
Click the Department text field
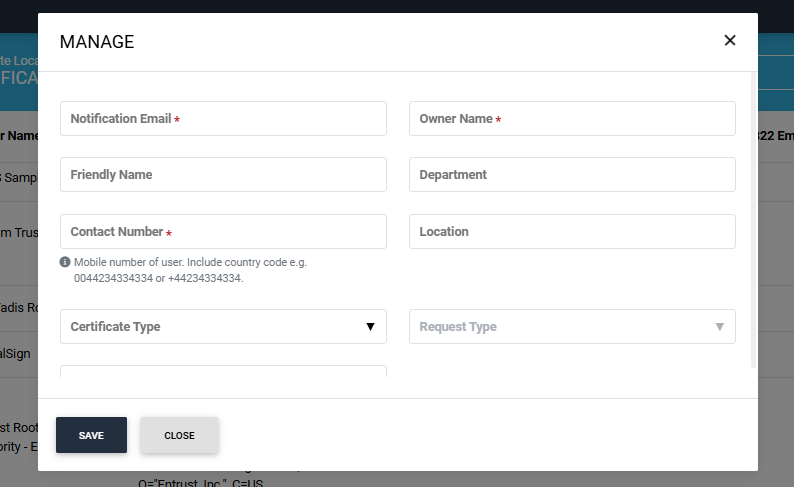coord(572,174)
